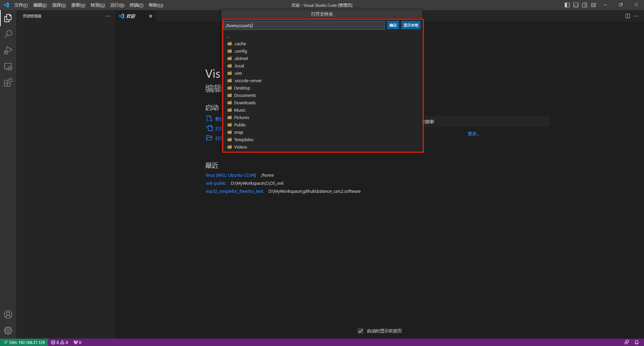Click the SSH remote connection status indicator
This screenshot has width=644, height=346.
[x=24, y=342]
